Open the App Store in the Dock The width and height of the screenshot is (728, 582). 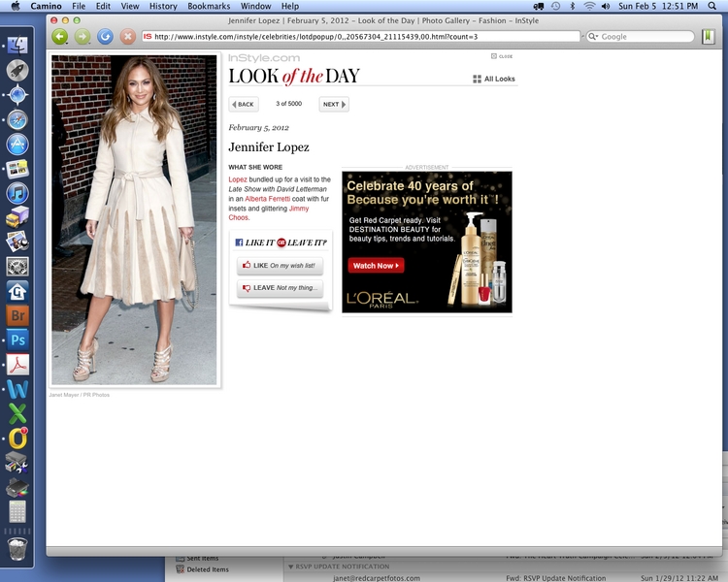[x=17, y=145]
